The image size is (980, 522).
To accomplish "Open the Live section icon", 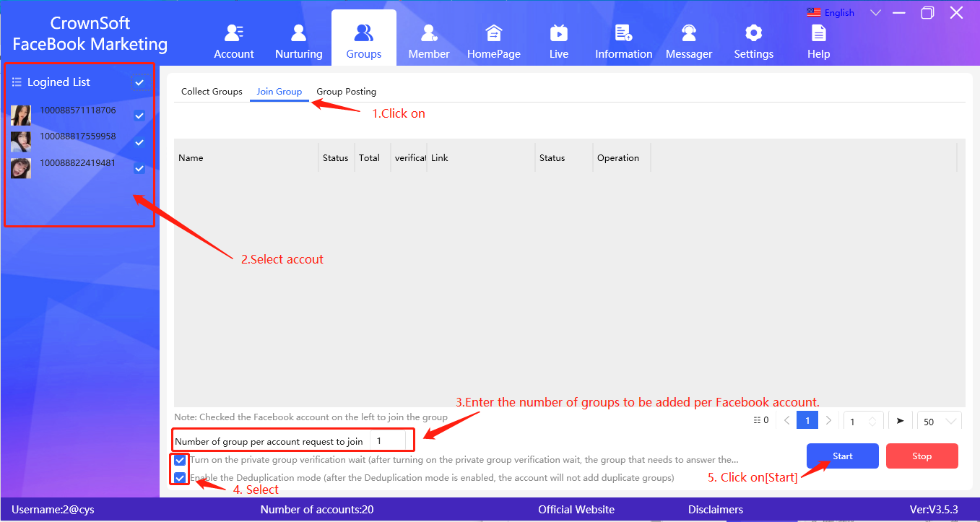I will click(x=558, y=34).
